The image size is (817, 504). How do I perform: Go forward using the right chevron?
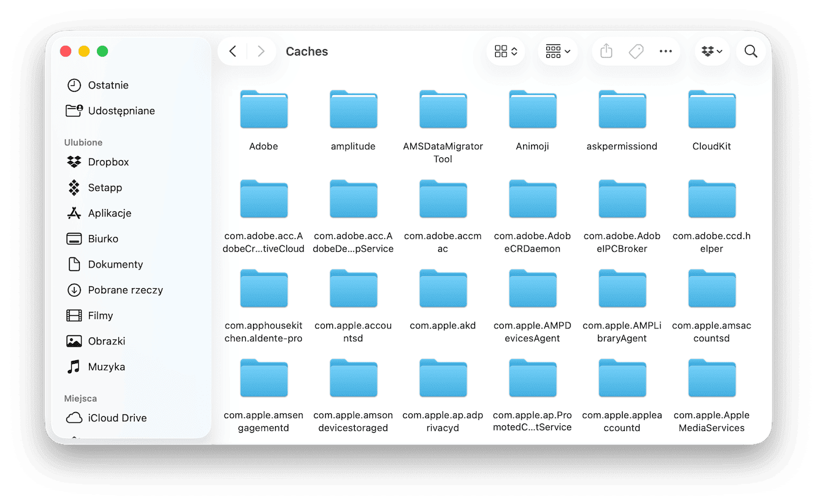pos(261,51)
